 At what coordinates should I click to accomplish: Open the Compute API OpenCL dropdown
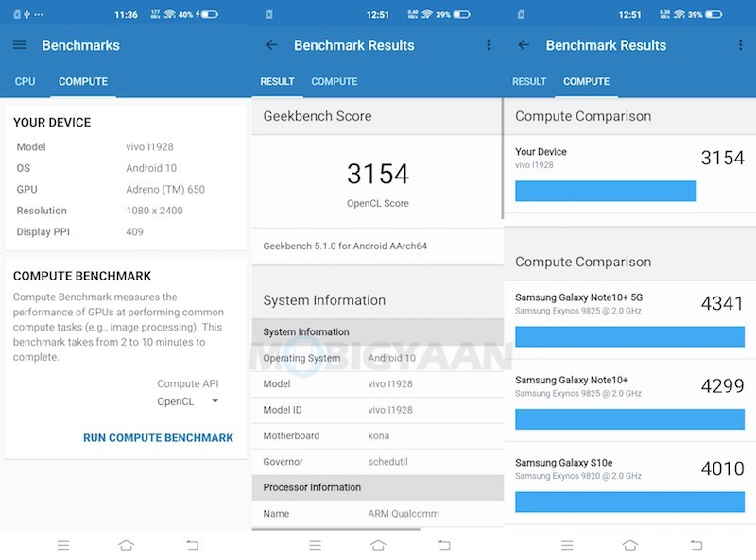click(188, 401)
